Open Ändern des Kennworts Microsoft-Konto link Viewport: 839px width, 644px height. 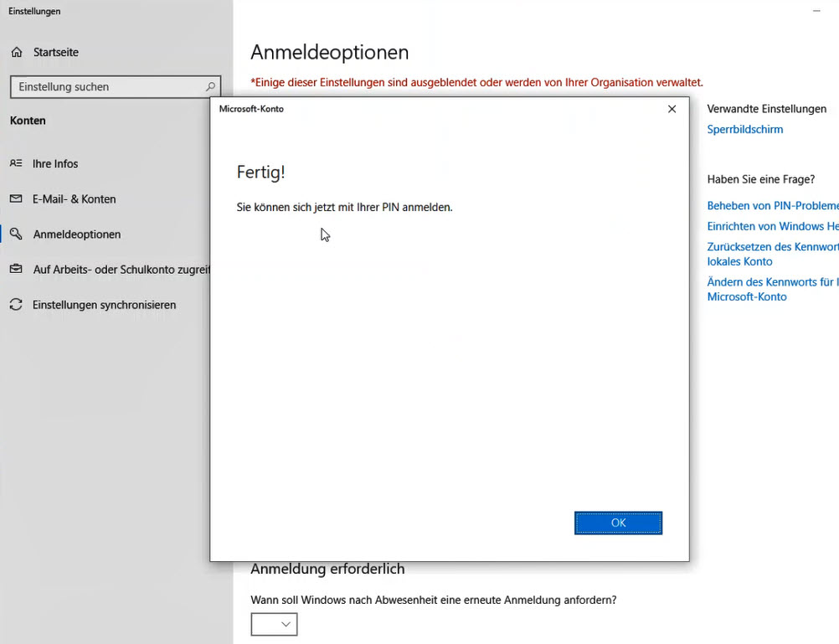tap(773, 289)
